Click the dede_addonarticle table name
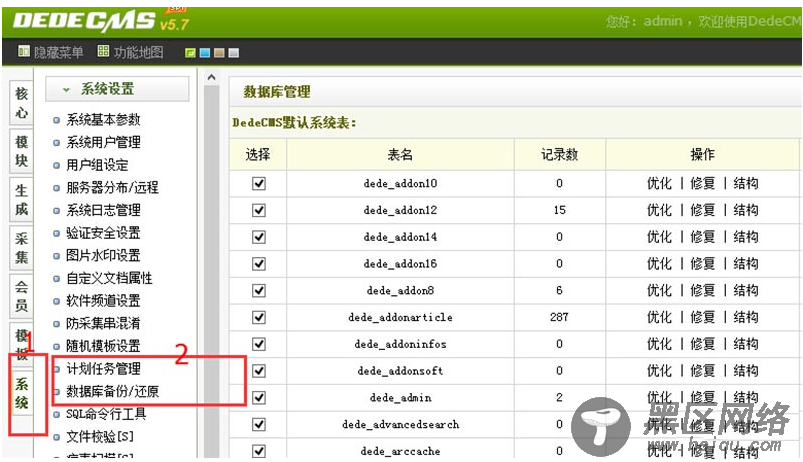The height and width of the screenshot is (462, 803). (x=400, y=318)
